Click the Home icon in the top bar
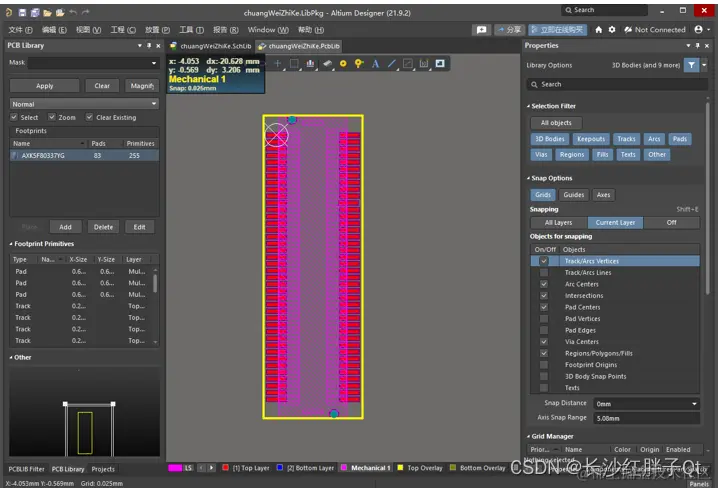 (598, 30)
